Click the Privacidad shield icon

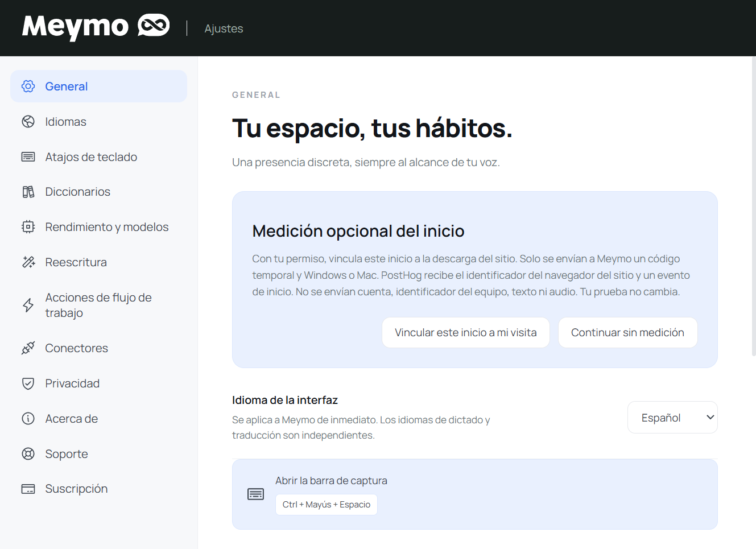pyautogui.click(x=28, y=383)
